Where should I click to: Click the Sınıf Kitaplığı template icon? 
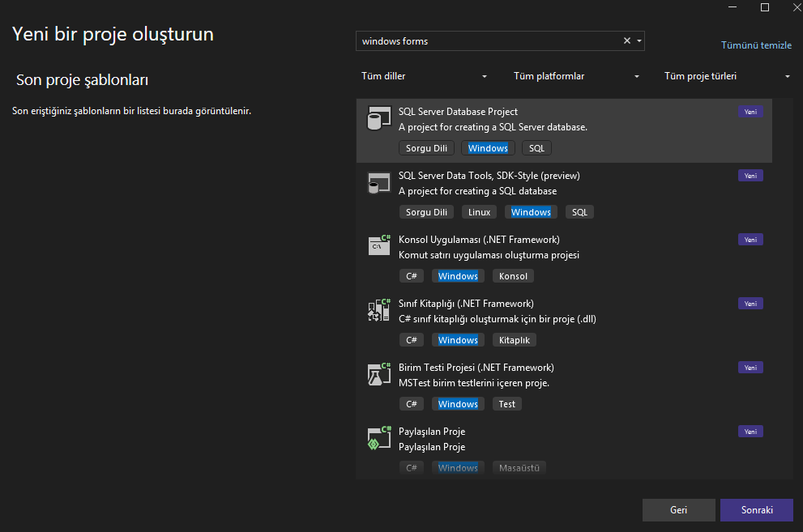click(378, 310)
